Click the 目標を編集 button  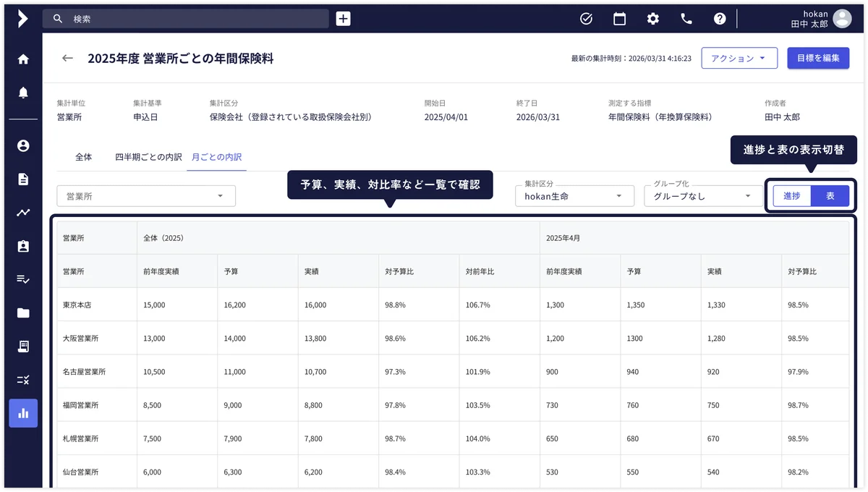point(818,58)
